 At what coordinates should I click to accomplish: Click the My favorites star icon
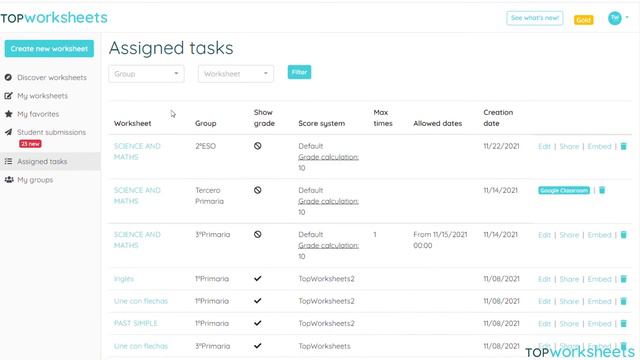(x=8, y=114)
